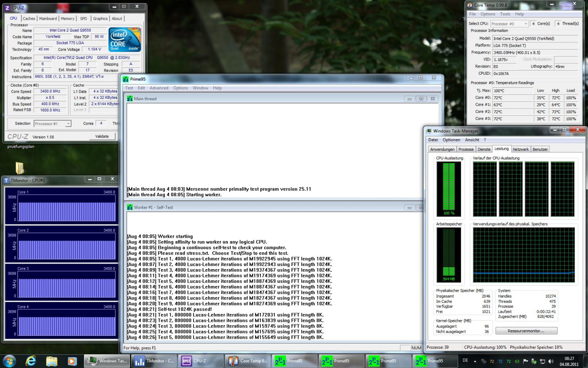This screenshot has height=368, width=588.
Task: Click the Core Voltage 1.104 V value
Action: tap(94, 49)
